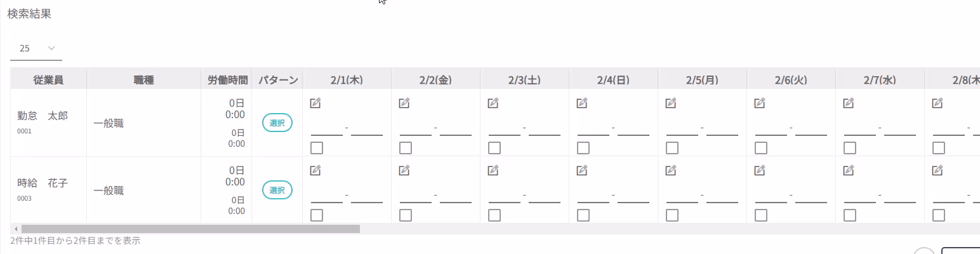
Task: Click start time field for 勤怠 太郎 2/2(金)
Action: click(416, 129)
